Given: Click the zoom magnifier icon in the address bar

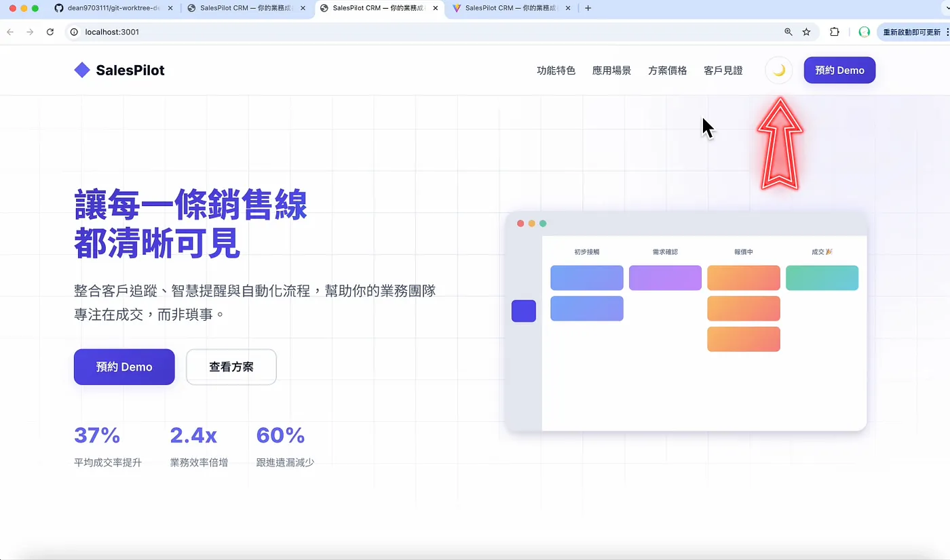Looking at the screenshot, I should pyautogui.click(x=788, y=32).
